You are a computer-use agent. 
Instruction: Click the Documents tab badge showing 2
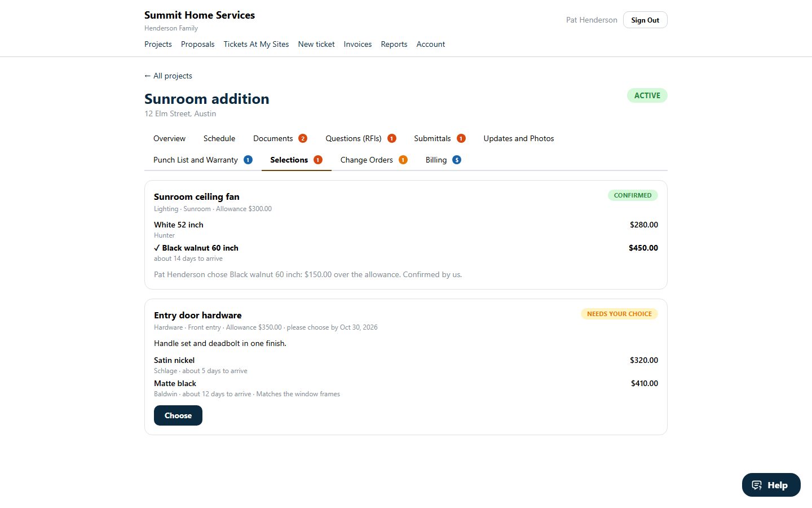(303, 138)
